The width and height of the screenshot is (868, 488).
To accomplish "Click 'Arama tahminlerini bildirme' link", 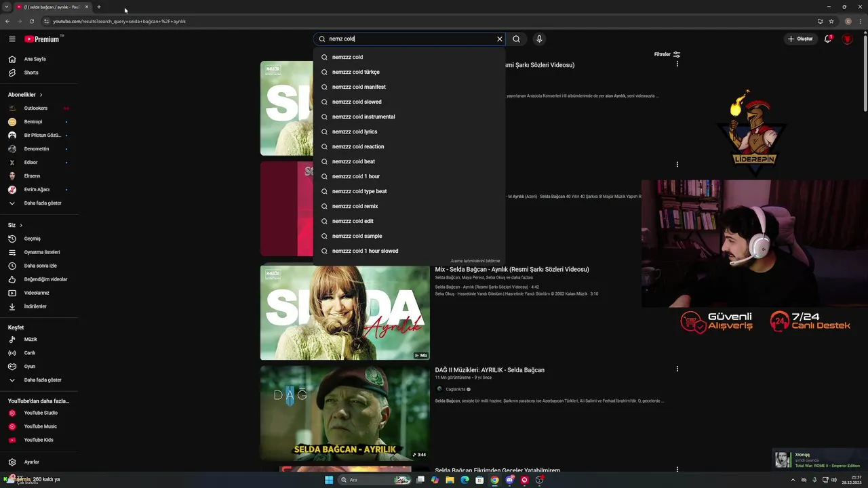I will click(475, 261).
